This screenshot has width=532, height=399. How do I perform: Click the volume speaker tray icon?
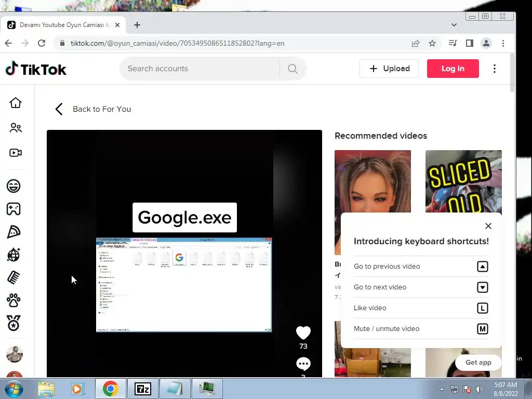(x=480, y=389)
